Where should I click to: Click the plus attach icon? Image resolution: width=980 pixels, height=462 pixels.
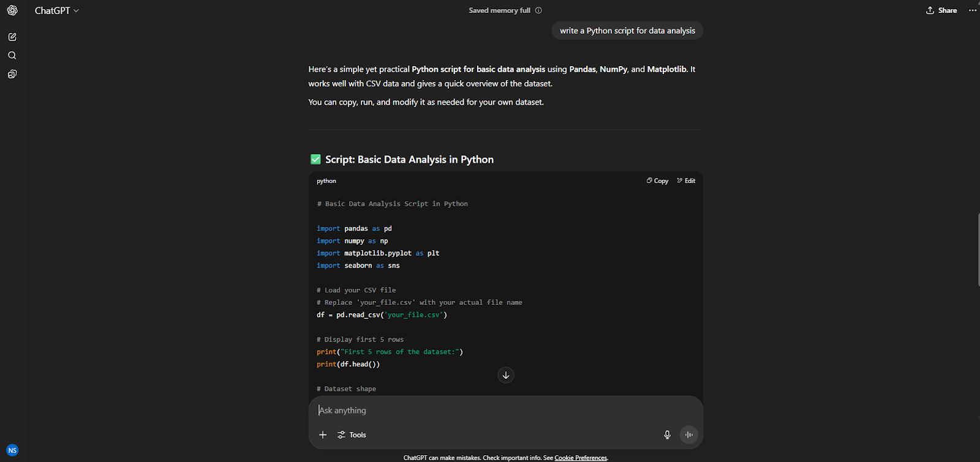pos(323,434)
